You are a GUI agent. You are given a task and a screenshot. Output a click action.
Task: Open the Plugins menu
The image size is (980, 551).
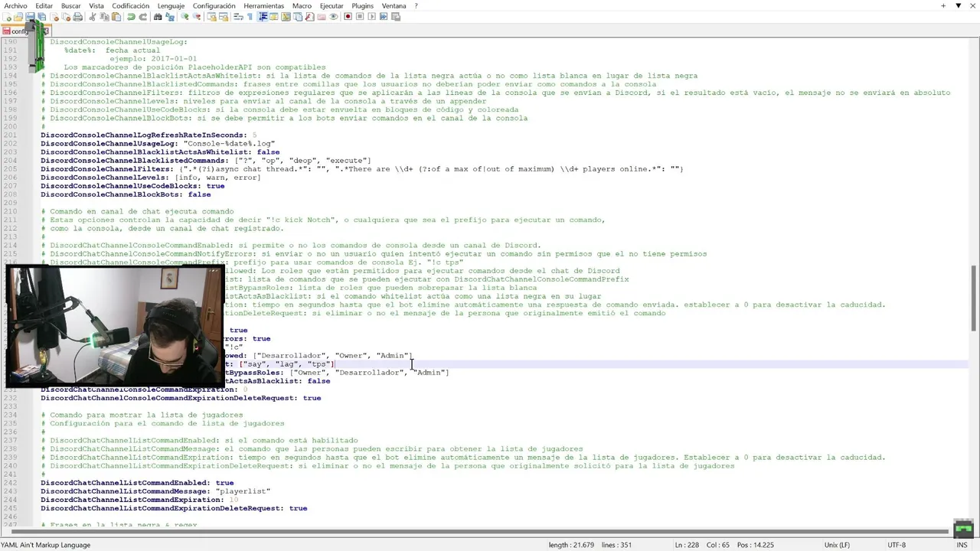tap(363, 5)
